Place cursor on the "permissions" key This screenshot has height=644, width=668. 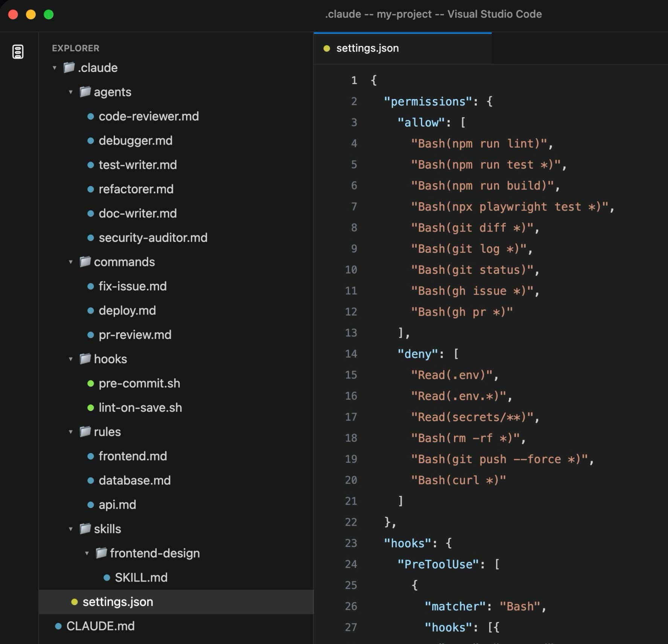pos(428,101)
